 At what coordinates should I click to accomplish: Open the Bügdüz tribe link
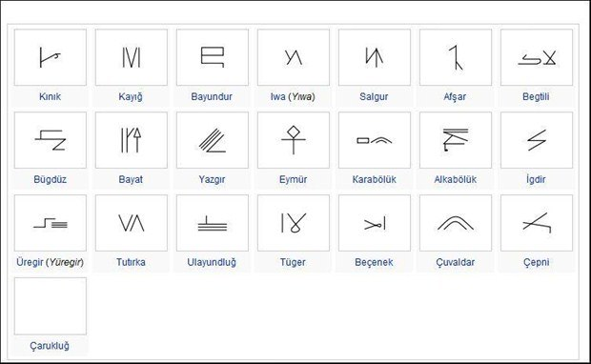tap(51, 179)
